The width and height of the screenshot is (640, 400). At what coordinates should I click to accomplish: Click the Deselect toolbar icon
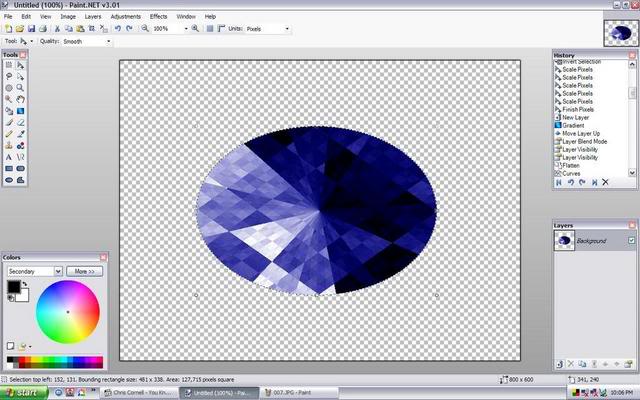pos(104,29)
